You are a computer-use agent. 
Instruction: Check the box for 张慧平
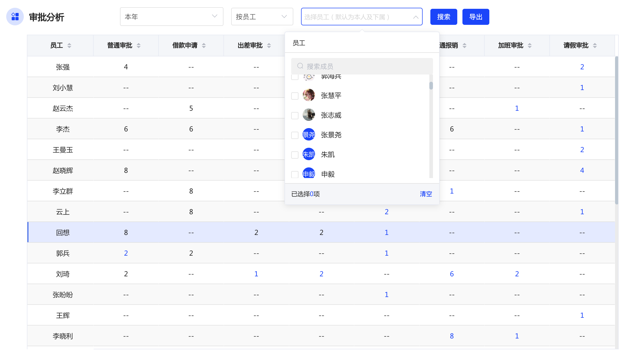(295, 96)
